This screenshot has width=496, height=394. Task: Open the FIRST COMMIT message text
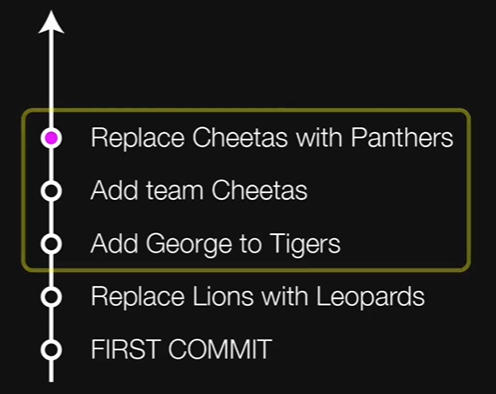(182, 350)
